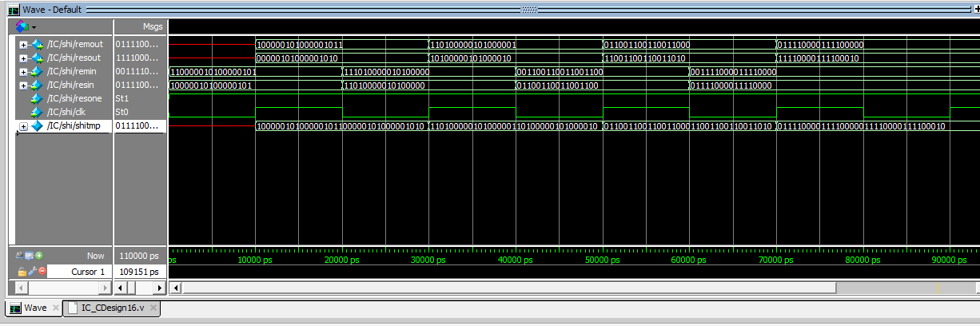Click the /IC/shi/resin signal icon

pos(36,85)
